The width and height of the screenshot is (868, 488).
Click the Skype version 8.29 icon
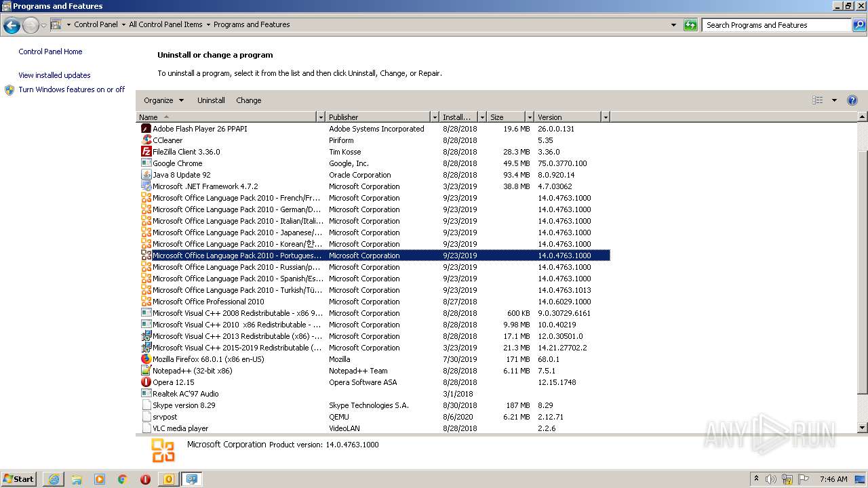(146, 405)
